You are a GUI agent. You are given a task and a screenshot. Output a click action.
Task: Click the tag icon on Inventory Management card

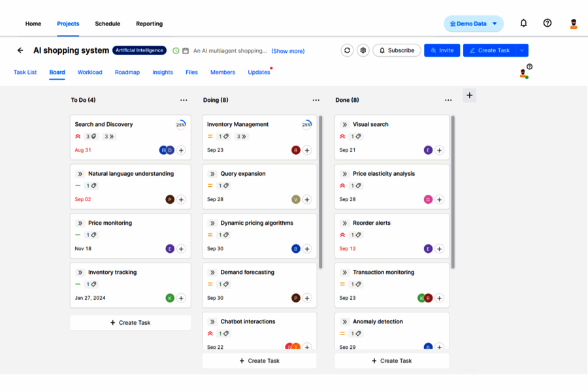click(x=227, y=137)
